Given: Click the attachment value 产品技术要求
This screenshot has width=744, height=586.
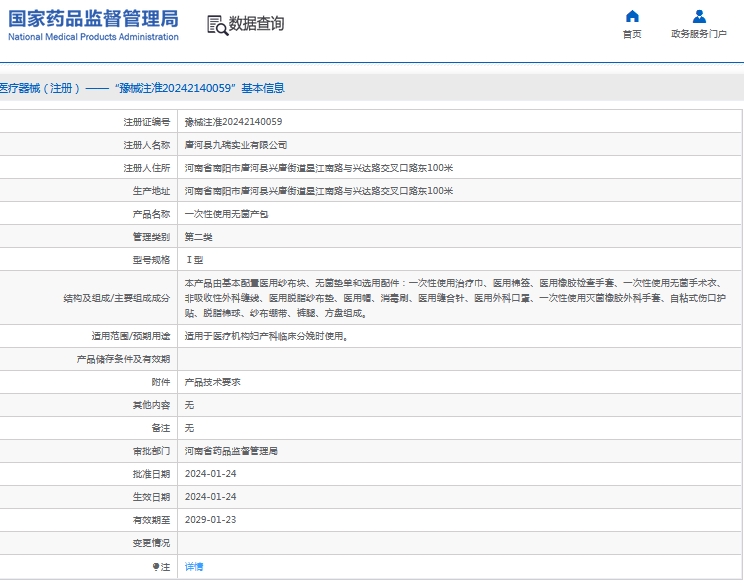Looking at the screenshot, I should 212,382.
